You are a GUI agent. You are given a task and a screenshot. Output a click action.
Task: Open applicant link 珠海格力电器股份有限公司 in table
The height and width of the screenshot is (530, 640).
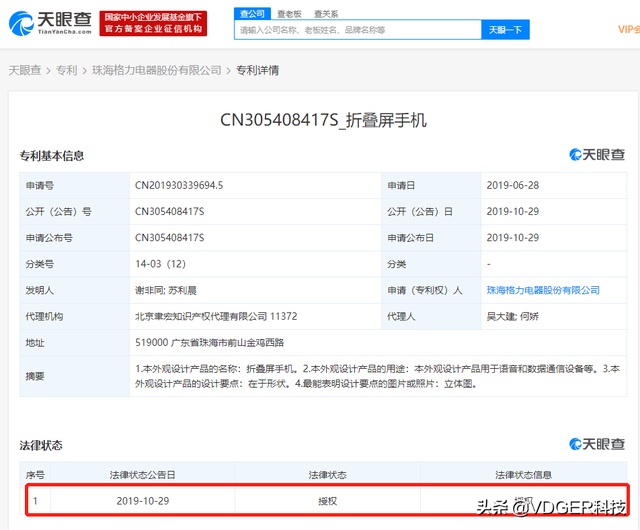tap(543, 290)
